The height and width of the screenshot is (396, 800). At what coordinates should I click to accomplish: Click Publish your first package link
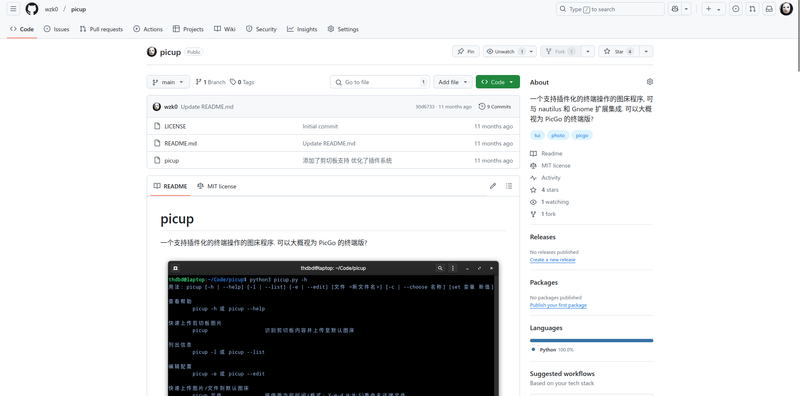click(558, 305)
